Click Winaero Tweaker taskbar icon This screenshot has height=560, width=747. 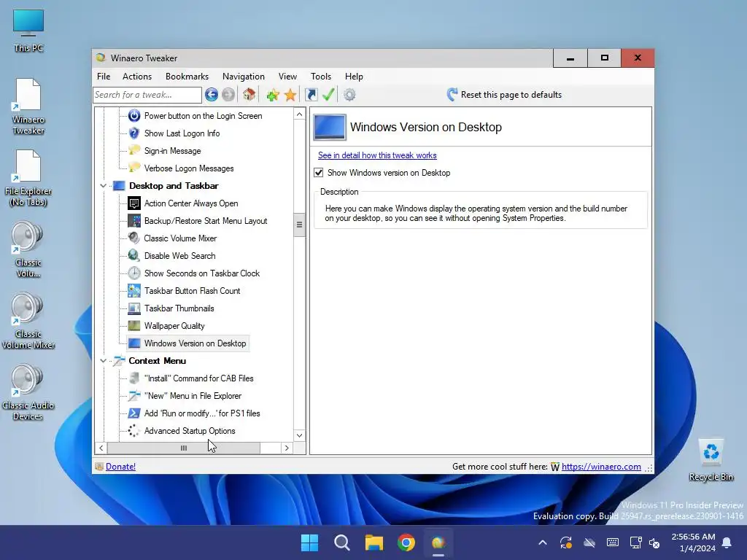pyautogui.click(x=438, y=542)
